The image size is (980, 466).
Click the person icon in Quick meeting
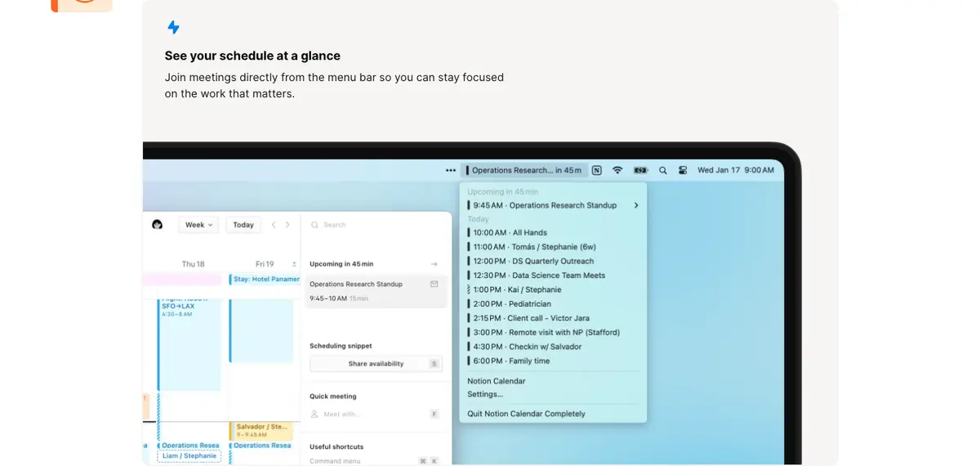315,414
